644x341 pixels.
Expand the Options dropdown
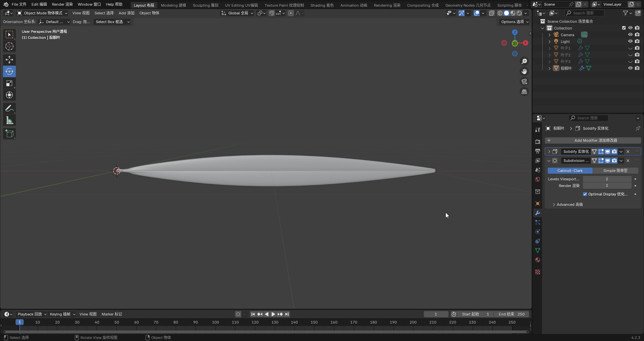515,22
